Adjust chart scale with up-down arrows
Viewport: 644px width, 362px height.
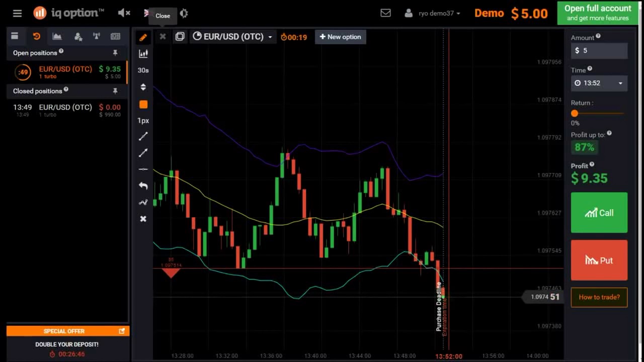tap(143, 87)
